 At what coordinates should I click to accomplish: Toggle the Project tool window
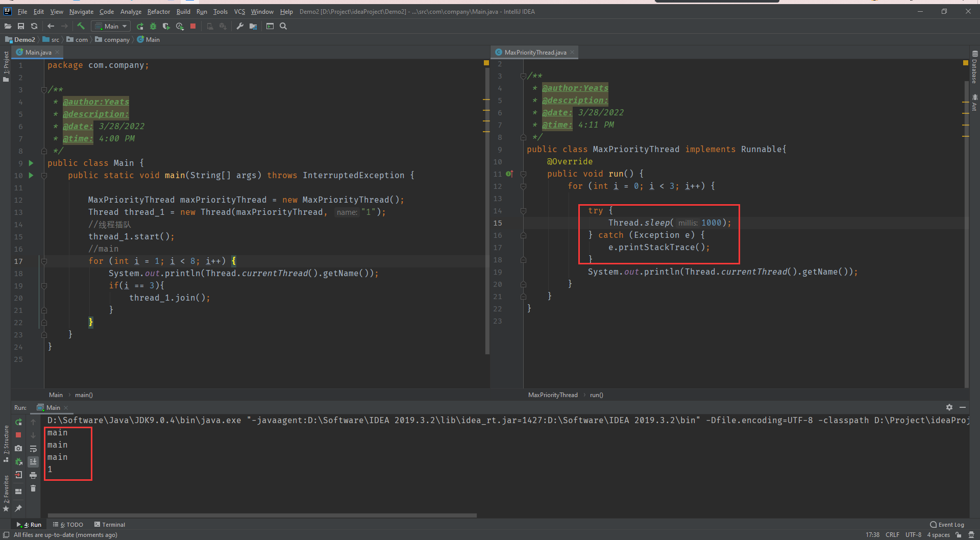point(6,66)
